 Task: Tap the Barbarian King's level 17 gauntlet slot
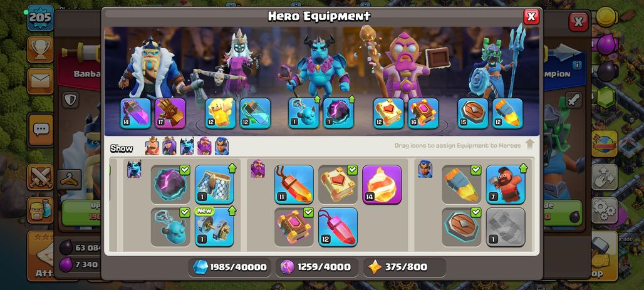tap(170, 113)
